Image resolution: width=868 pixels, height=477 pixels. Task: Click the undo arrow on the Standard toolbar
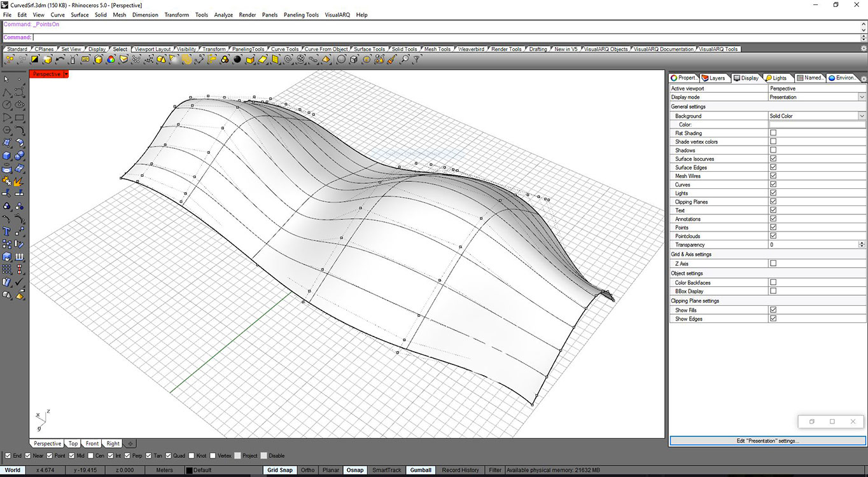(x=59, y=59)
